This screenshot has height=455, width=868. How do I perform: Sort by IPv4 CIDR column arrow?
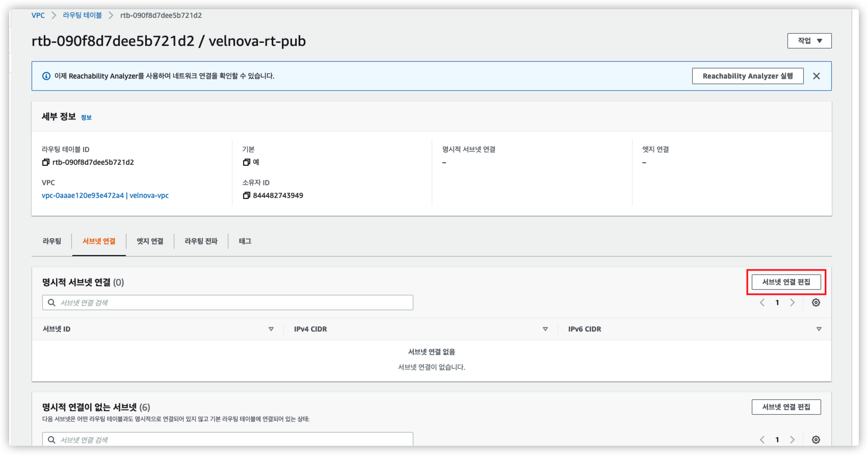[x=545, y=329]
